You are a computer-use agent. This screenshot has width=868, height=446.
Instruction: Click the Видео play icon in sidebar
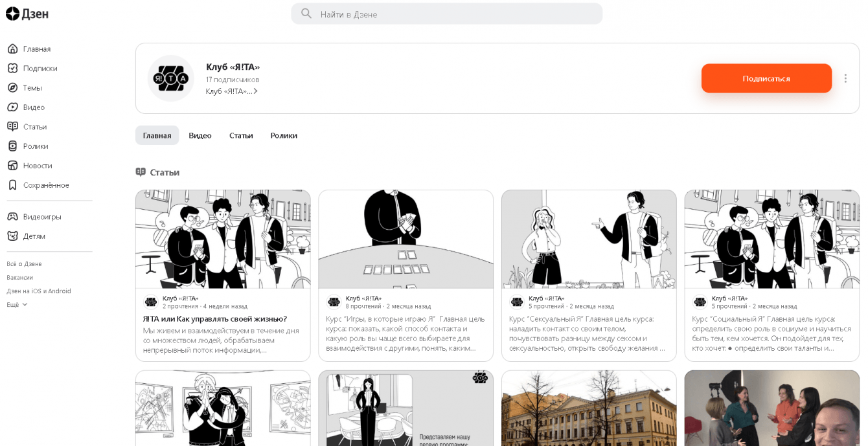coord(12,107)
